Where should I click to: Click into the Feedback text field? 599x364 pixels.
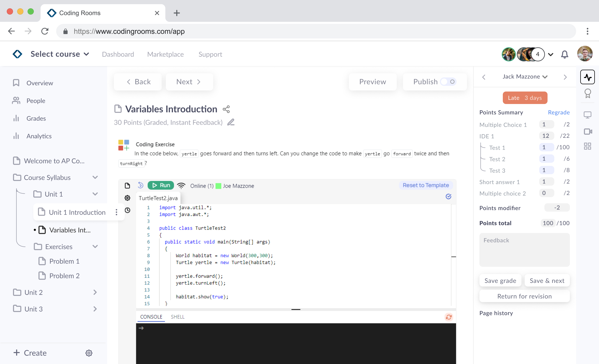(x=524, y=250)
